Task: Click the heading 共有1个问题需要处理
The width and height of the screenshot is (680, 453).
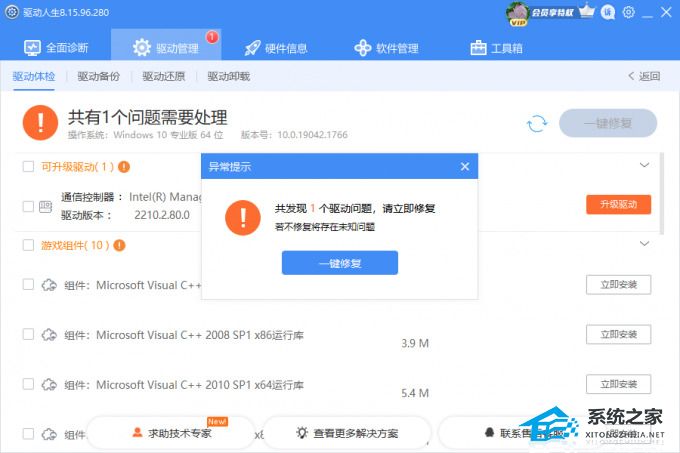Action: point(147,117)
